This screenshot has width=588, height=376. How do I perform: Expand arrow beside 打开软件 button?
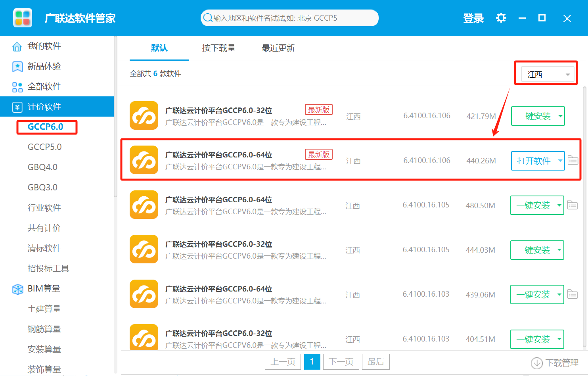point(560,161)
